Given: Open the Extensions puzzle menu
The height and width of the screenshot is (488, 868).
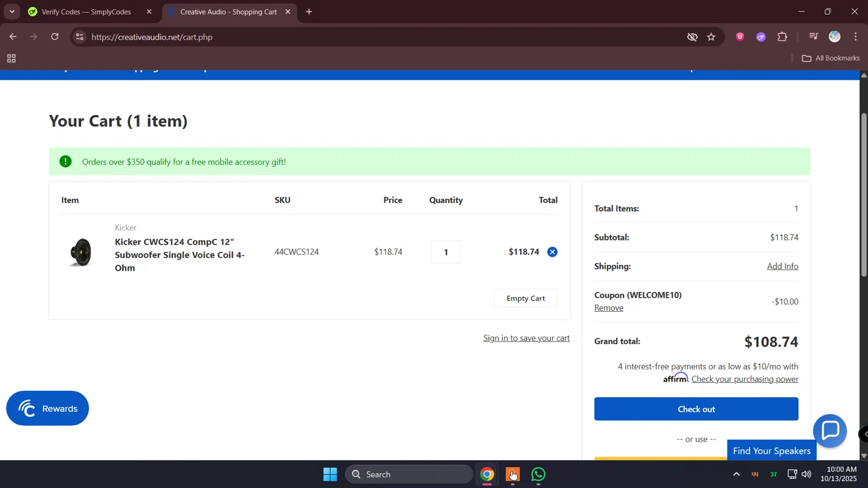Looking at the screenshot, I should click(x=782, y=37).
